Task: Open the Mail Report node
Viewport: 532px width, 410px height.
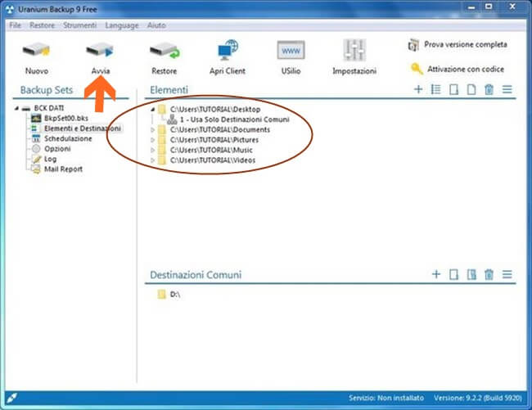Action: coord(63,169)
